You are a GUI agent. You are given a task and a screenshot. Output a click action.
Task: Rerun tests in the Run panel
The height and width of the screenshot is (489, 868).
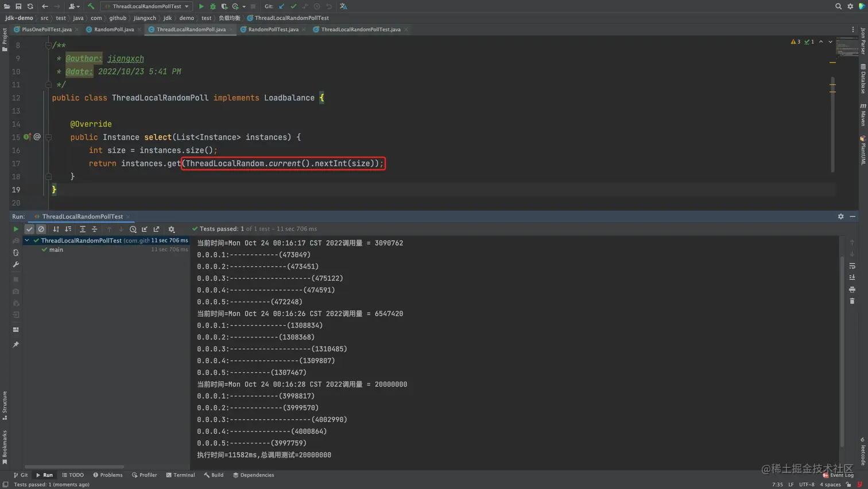tap(16, 229)
